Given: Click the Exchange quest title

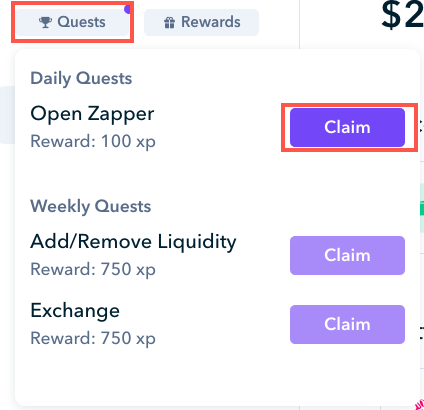Looking at the screenshot, I should pyautogui.click(x=75, y=310).
